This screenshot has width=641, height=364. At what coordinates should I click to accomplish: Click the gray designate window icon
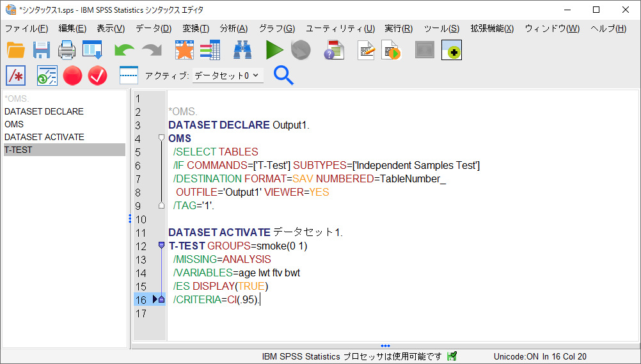tap(425, 51)
